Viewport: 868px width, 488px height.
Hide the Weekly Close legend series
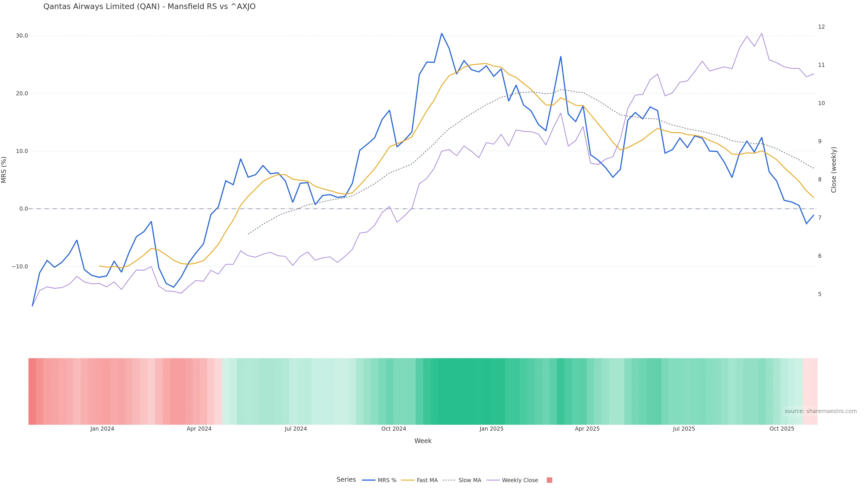(x=520, y=480)
